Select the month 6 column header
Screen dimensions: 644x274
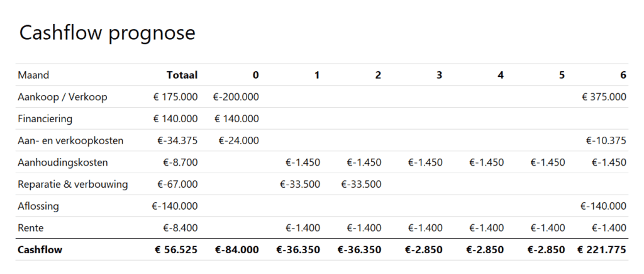623,75
